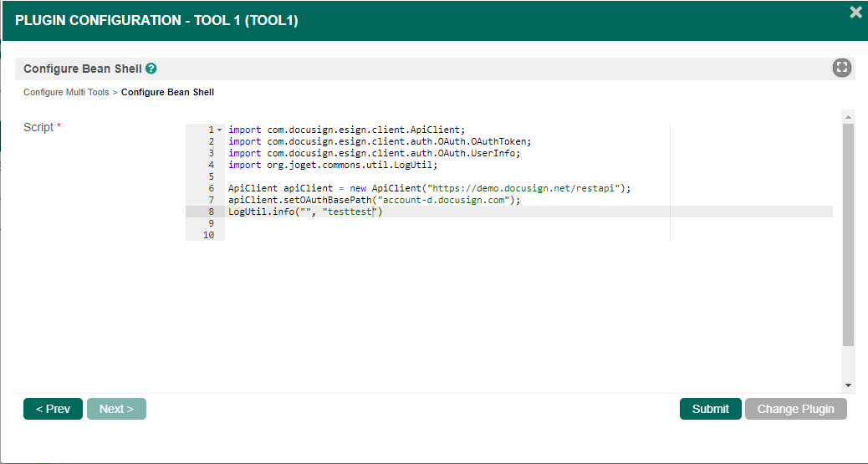Close the Plugin Configuration dialog
868x464 pixels.
coord(855,13)
